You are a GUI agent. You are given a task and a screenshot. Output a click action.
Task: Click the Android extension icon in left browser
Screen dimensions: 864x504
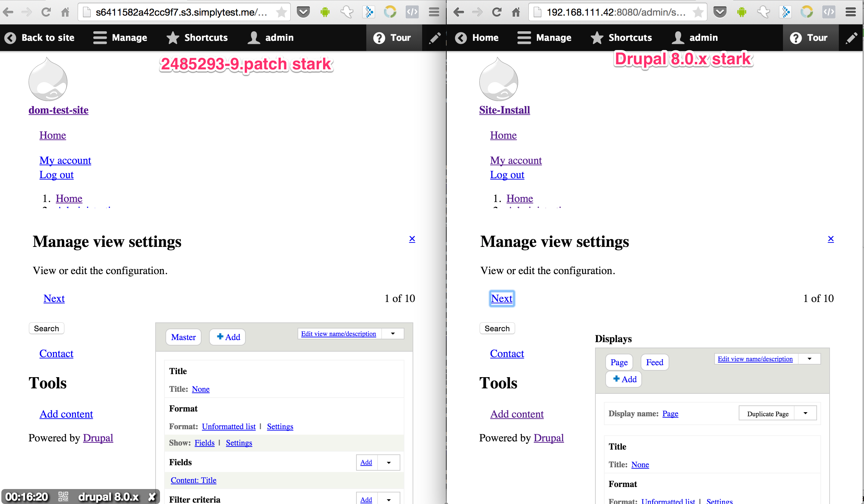pos(325,12)
